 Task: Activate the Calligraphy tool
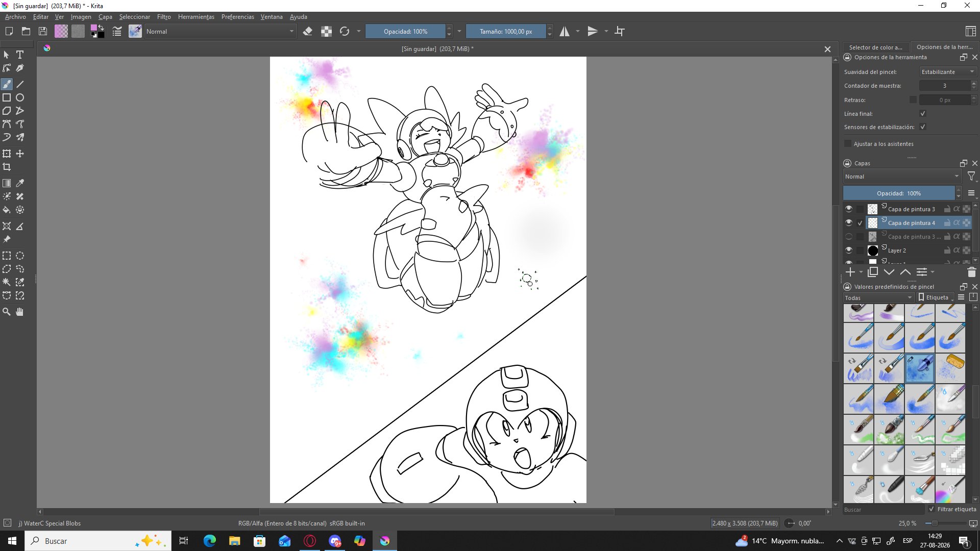point(20,68)
